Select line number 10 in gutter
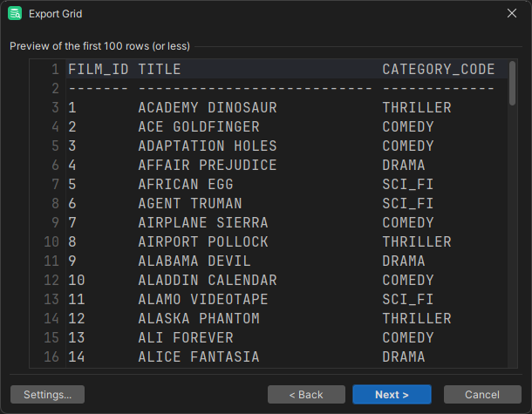The height and width of the screenshot is (414, 532). click(x=50, y=242)
